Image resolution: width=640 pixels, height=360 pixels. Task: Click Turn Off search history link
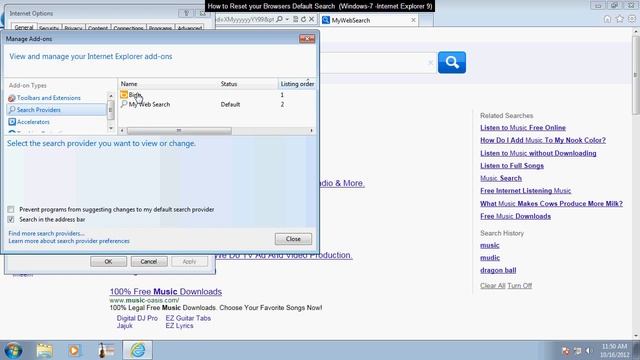point(520,286)
